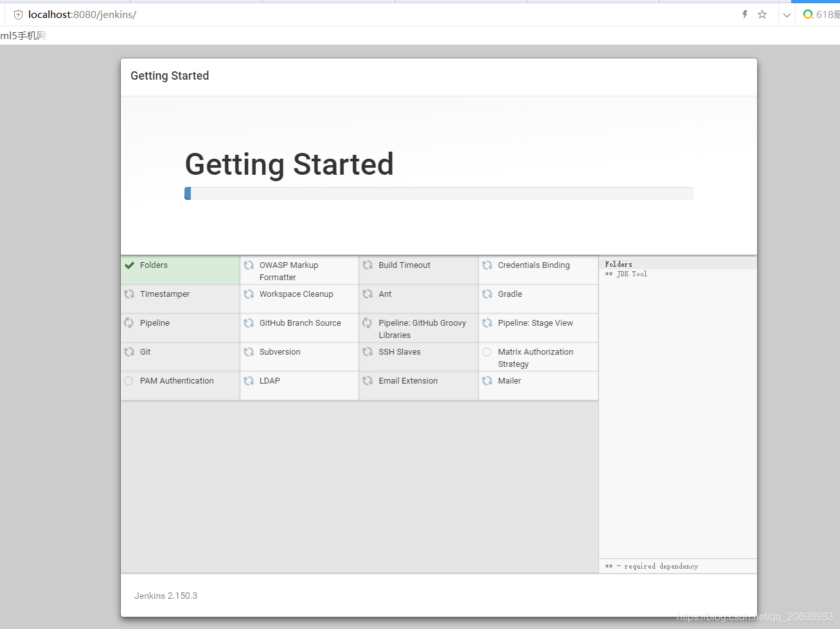The height and width of the screenshot is (629, 840).
Task: Click the sync icon beside Pipeline: Stage View
Action: click(x=487, y=323)
